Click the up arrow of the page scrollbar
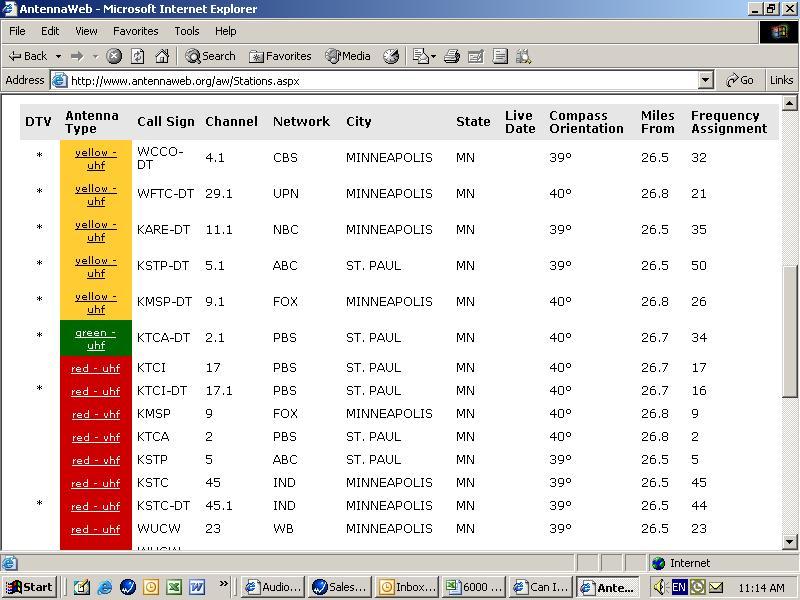Screen dimensions: 800x600 tap(789, 103)
